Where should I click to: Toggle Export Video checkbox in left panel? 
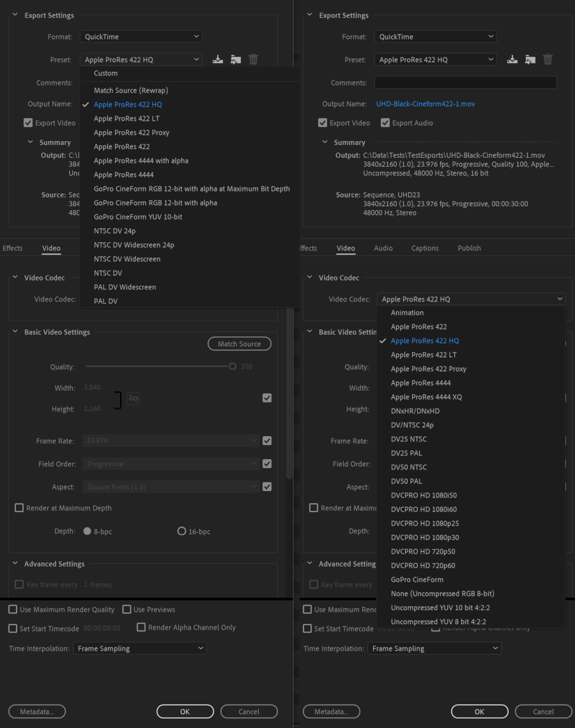(x=28, y=123)
